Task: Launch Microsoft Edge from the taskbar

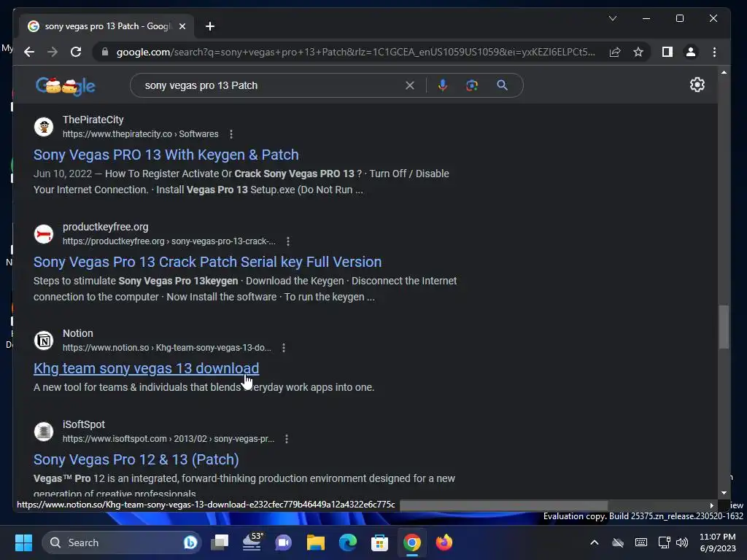Action: (348, 542)
